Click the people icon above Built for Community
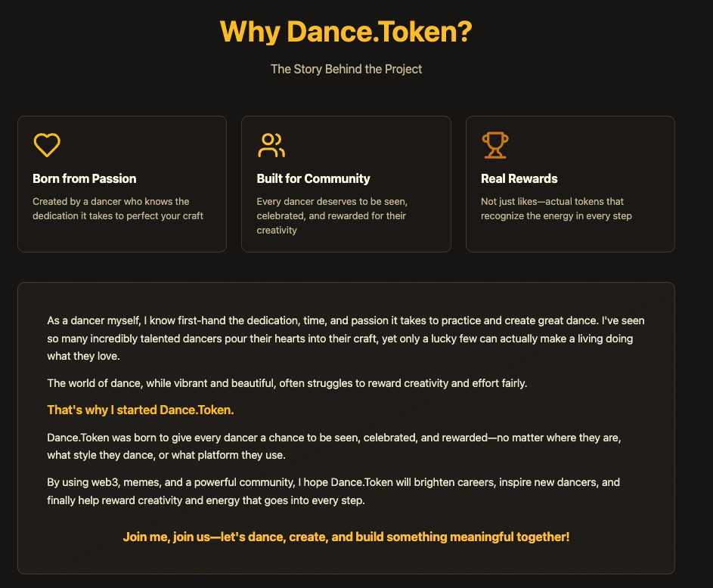This screenshot has height=588, width=713. coord(271,144)
